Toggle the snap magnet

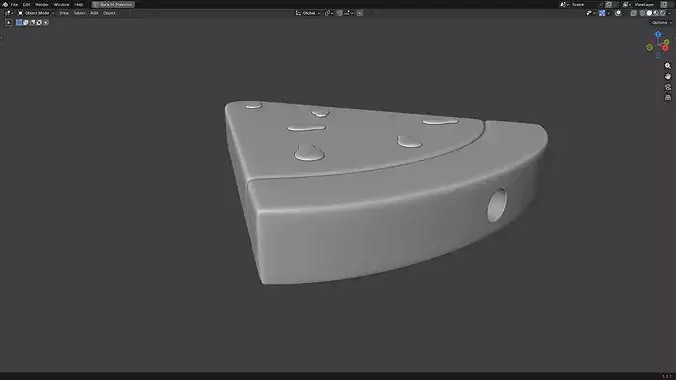[x=339, y=13]
